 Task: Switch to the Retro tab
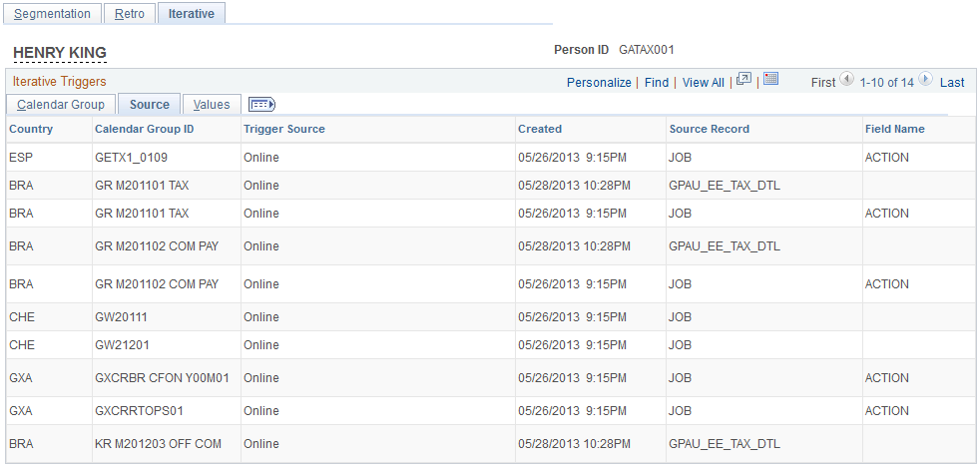[130, 14]
